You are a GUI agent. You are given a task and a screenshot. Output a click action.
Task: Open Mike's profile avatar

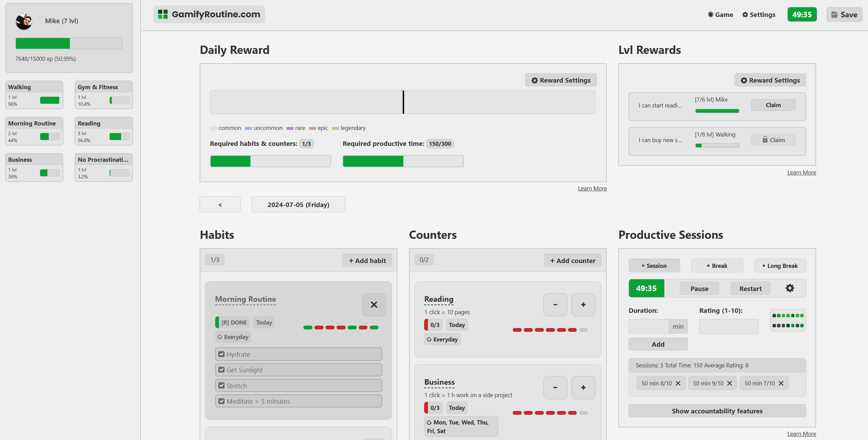[24, 21]
